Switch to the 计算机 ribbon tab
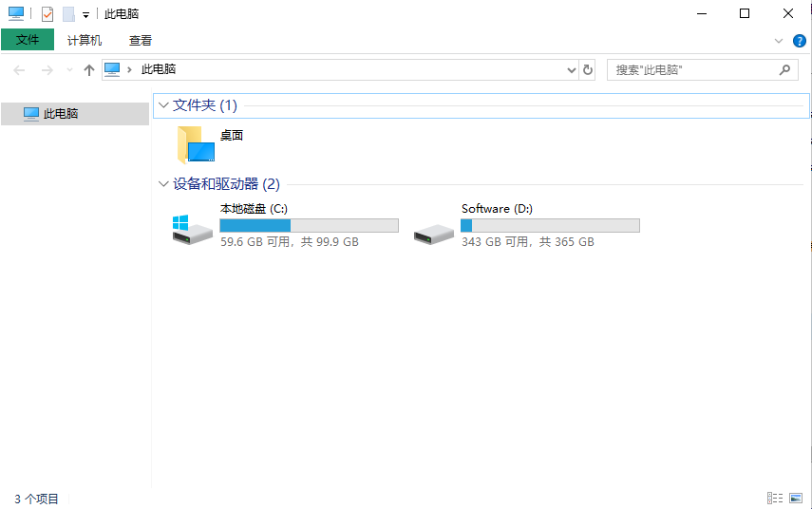The image size is (812, 509). coord(85,41)
